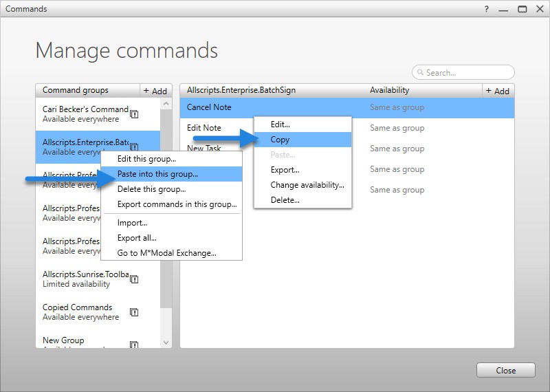This screenshot has width=550, height=392.
Task: Add a new command group
Action: (x=155, y=91)
